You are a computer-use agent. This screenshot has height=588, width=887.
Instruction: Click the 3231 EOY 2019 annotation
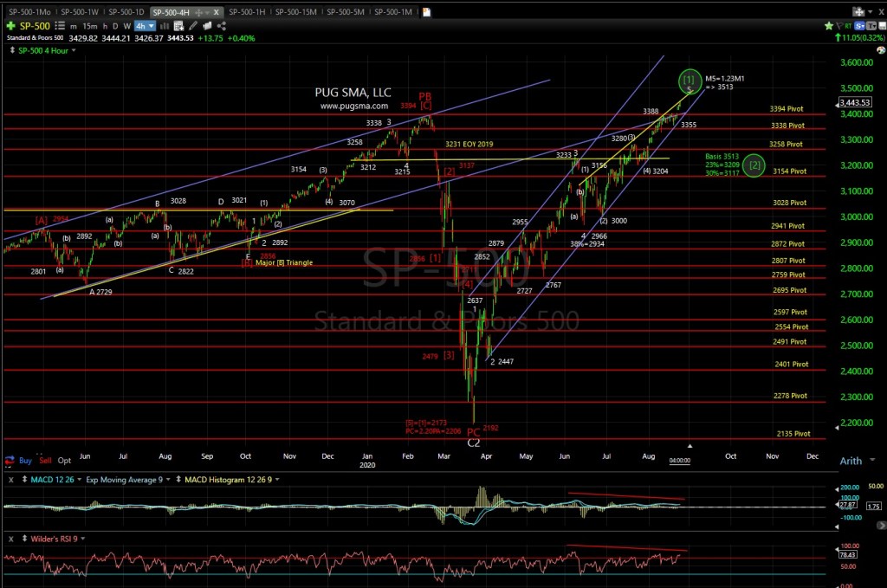(469, 144)
